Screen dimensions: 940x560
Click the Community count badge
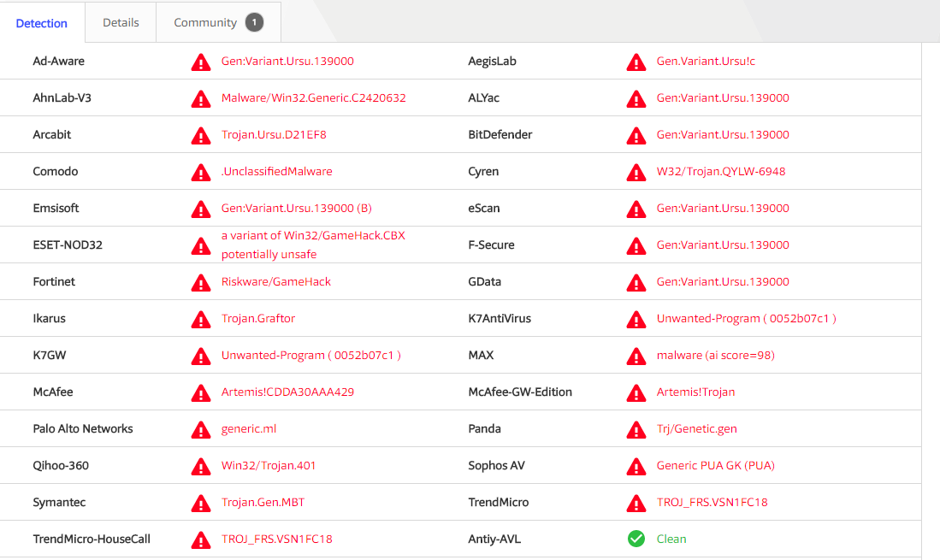(x=254, y=23)
